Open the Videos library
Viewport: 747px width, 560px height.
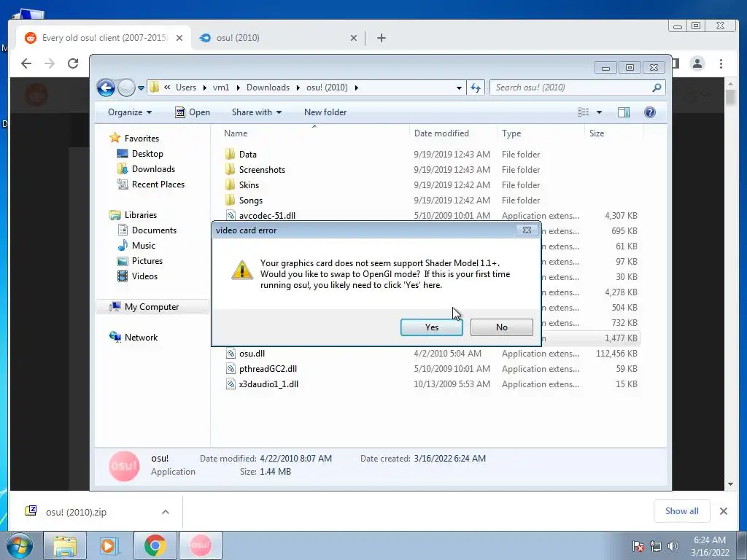tap(144, 276)
